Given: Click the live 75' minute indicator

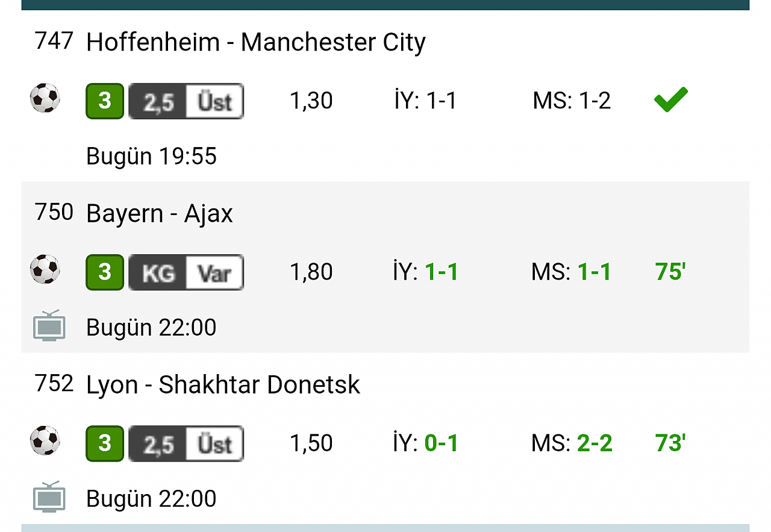Looking at the screenshot, I should click(670, 272).
